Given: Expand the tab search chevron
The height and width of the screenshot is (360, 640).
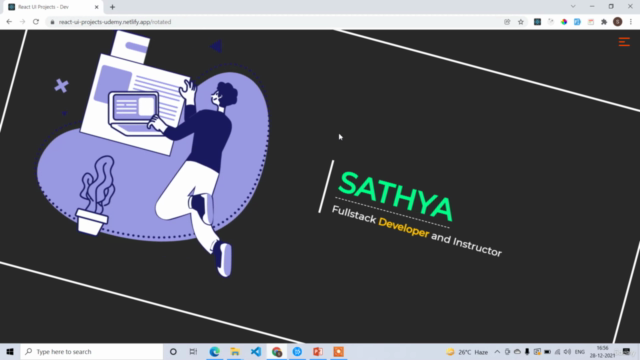Looking at the screenshot, I should [573, 7].
